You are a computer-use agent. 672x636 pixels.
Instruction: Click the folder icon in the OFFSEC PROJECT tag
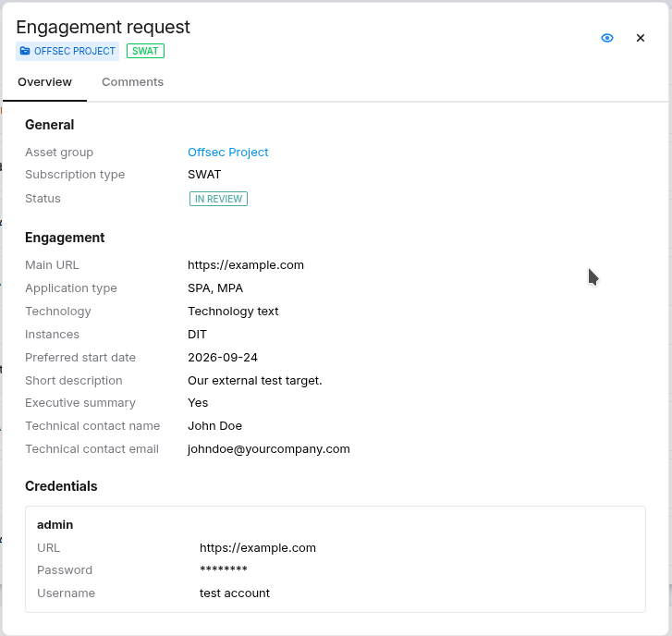tap(25, 51)
